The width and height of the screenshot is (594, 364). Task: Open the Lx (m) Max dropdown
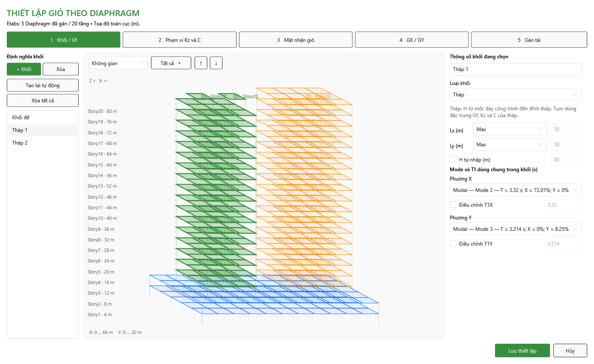[x=510, y=129]
